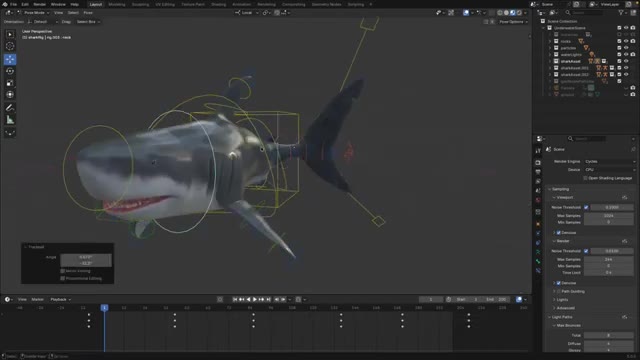Screen dimensions: 640x360
Task: Activate the Scale tool
Action: pos(10,83)
